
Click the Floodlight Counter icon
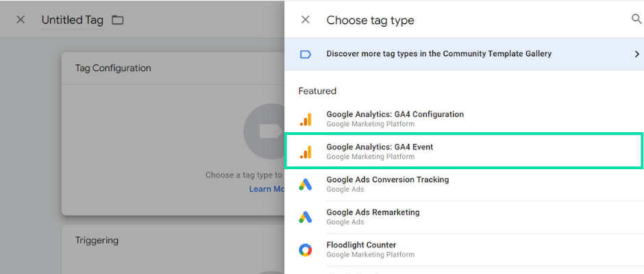306,249
